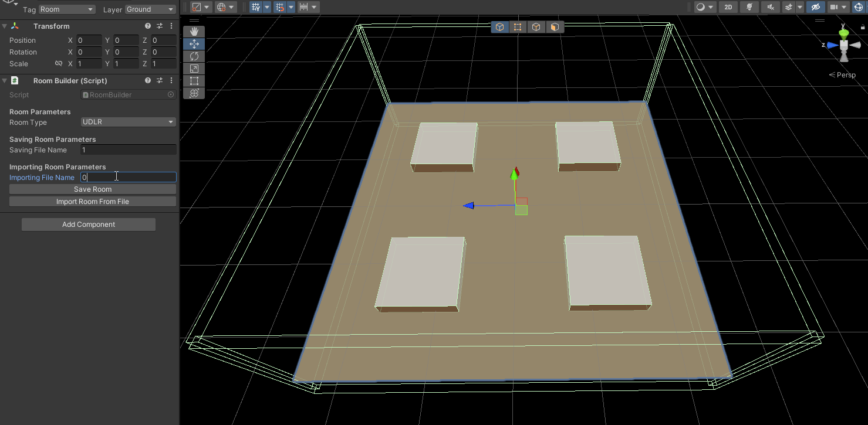This screenshot has width=868, height=425.
Task: Click the Save Room button
Action: tap(93, 189)
